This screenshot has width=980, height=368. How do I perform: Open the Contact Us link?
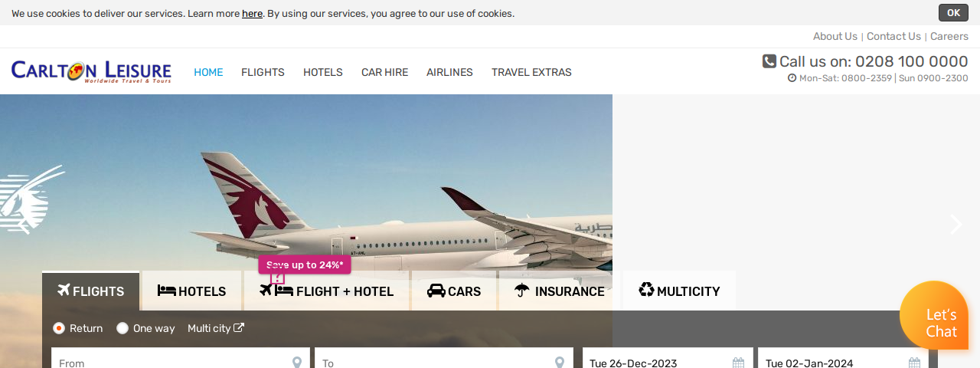(893, 36)
